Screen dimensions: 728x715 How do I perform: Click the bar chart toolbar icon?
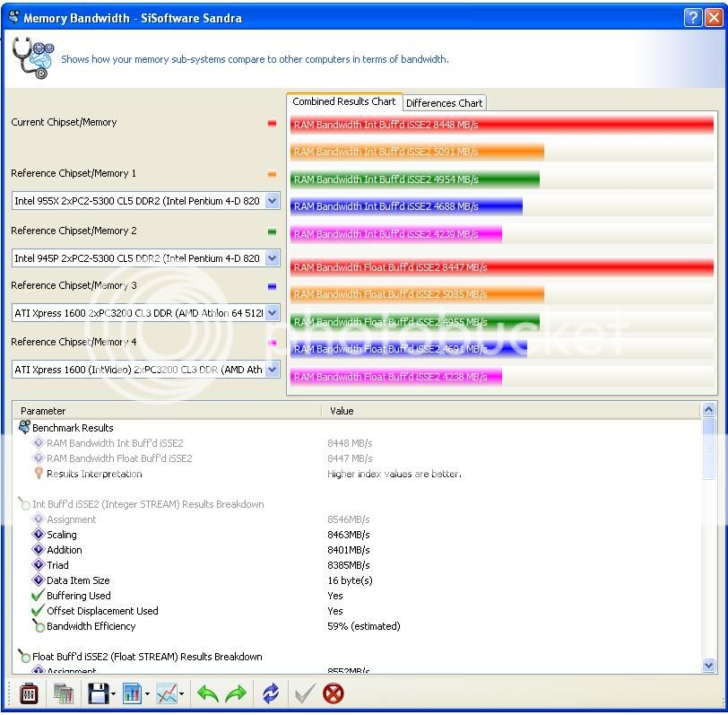coord(133,693)
